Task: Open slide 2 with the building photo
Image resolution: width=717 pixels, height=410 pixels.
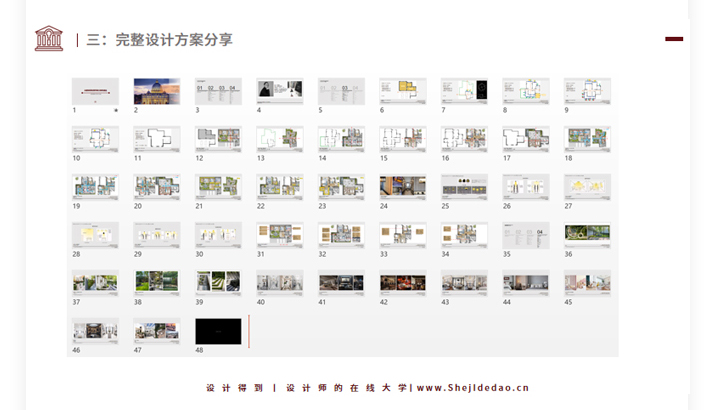Action: 157,91
